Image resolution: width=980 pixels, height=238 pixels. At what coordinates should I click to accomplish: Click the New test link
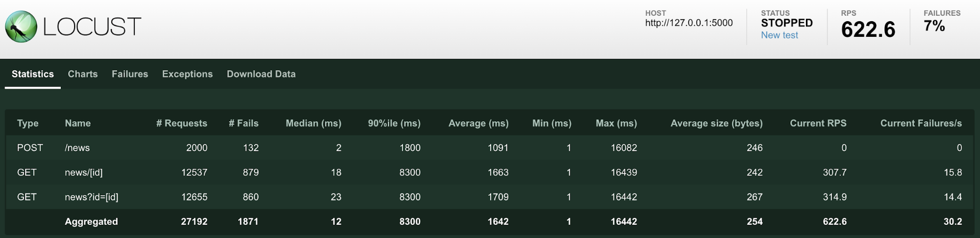click(x=779, y=35)
